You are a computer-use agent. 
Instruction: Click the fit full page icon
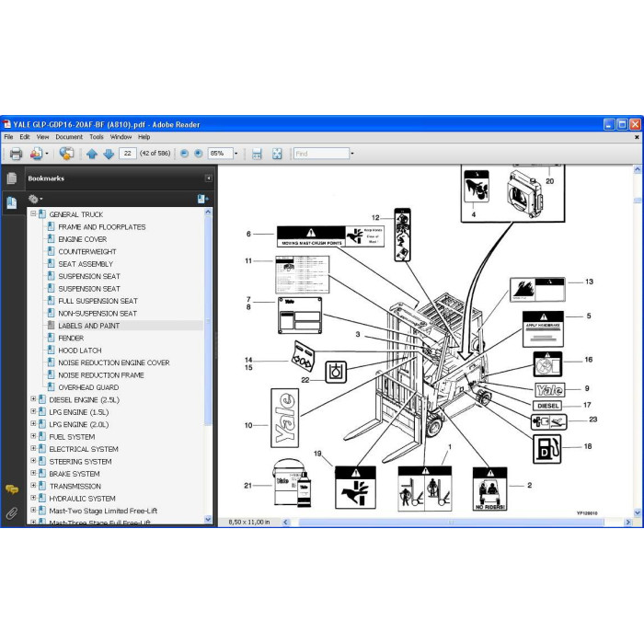coord(277,154)
